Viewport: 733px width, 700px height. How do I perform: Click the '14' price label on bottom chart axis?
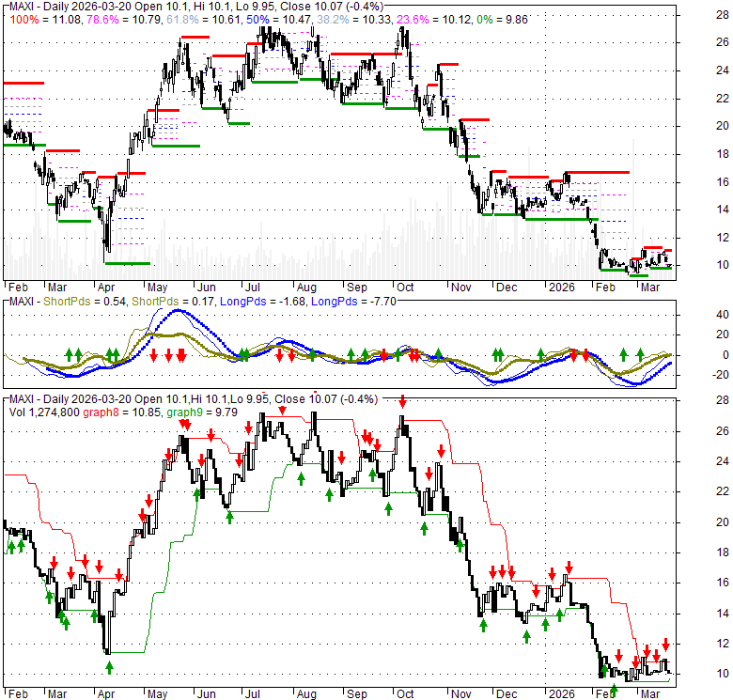(x=723, y=614)
